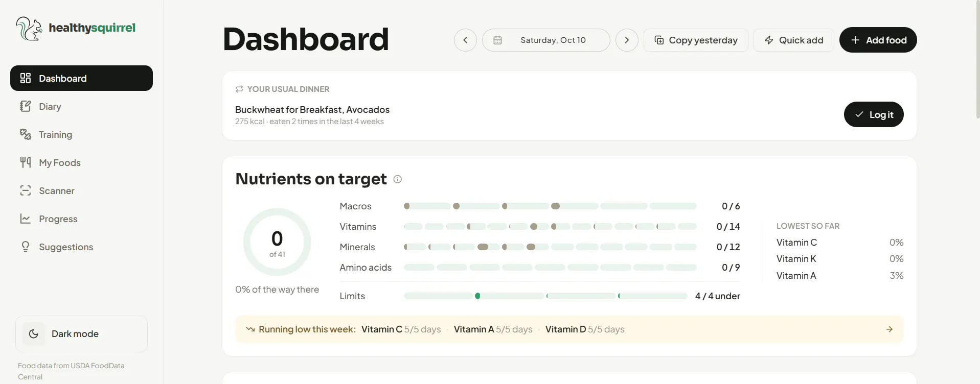Click the Amino acids 0 / 9 count

(731, 268)
